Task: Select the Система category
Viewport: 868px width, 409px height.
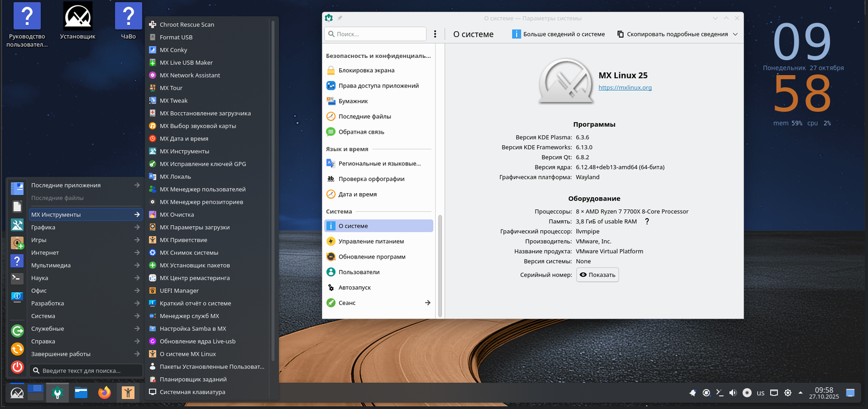Action: coord(85,316)
